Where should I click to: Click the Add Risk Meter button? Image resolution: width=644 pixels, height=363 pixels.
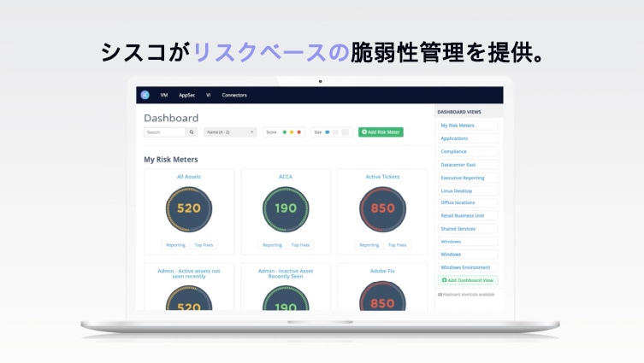pos(381,132)
